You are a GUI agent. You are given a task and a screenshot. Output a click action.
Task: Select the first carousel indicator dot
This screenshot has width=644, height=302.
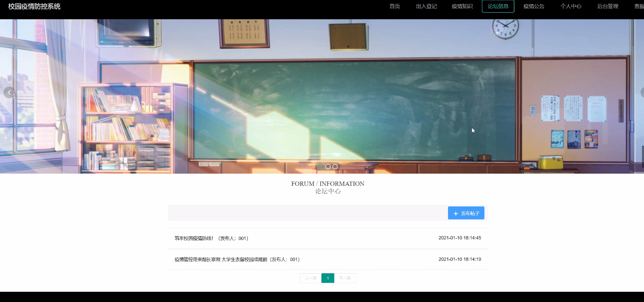coord(321,167)
